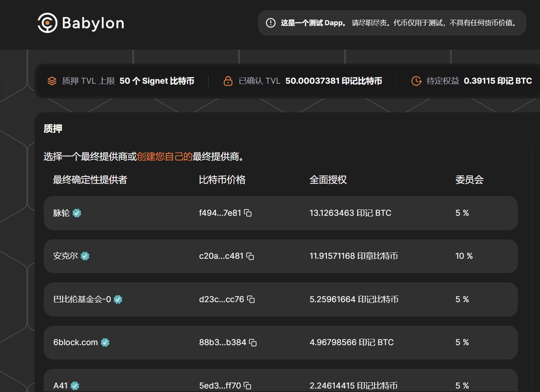Image resolution: width=540 pixels, height=392 pixels.
Task: Click the 50.00037381 印记比特币 value
Action: (x=334, y=81)
